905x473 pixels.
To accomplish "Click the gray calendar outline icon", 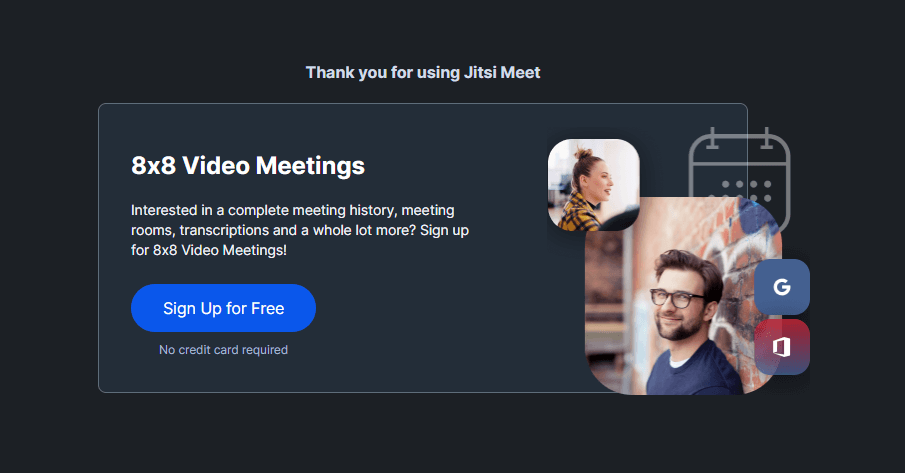I will [x=739, y=179].
